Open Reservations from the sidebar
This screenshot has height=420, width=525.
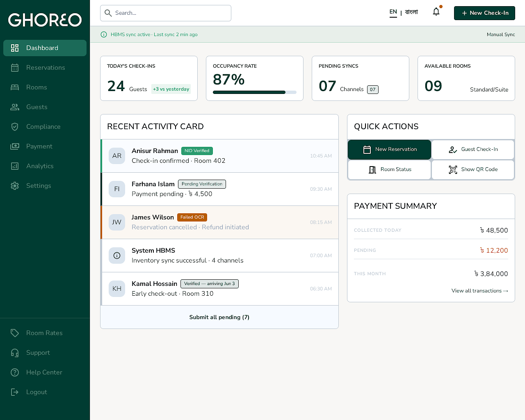tap(45, 68)
